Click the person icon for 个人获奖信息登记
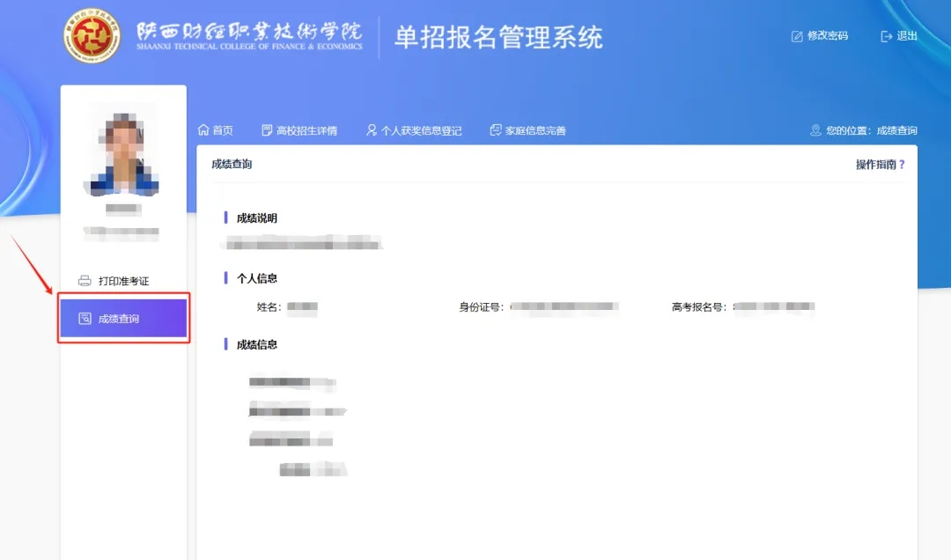The image size is (951, 560). tap(372, 130)
